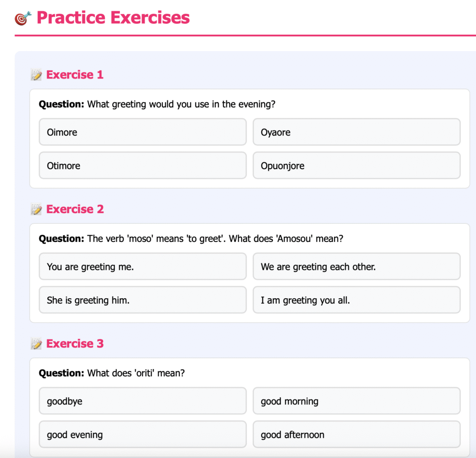
Task: Click the 'Exercise 1' heading text
Action: 75,75
